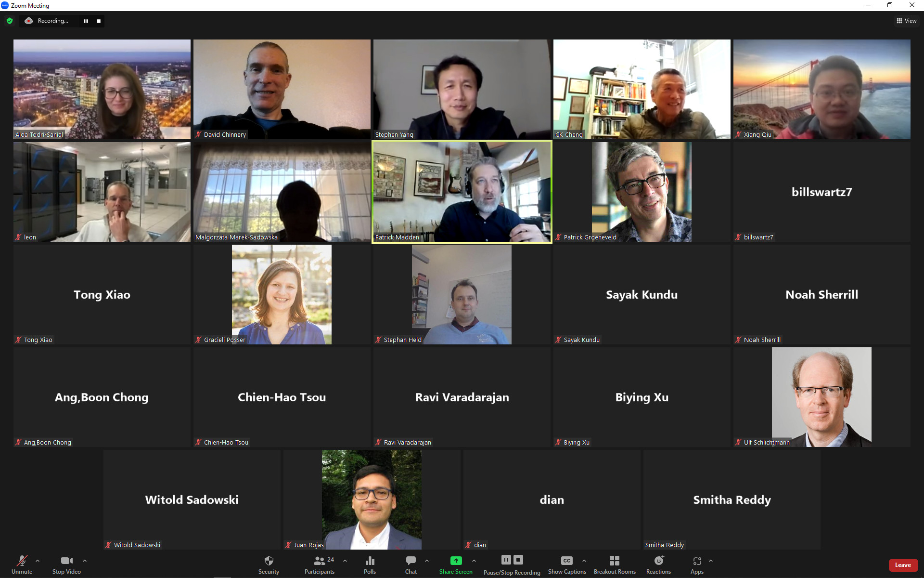Select Patrick Madden's video tile
This screenshot has height=578, width=924.
click(x=462, y=192)
